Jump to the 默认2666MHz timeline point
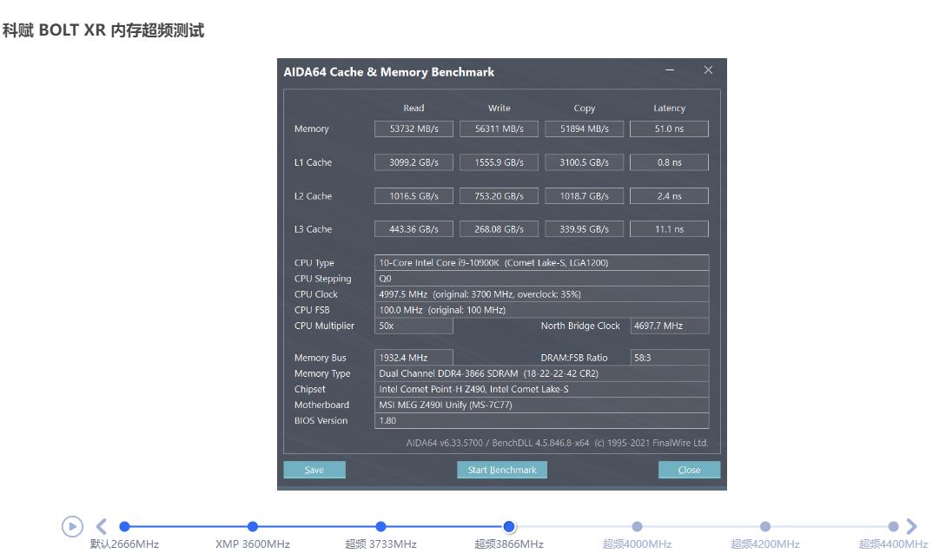Image resolution: width=946 pixels, height=560 pixels. (x=124, y=526)
